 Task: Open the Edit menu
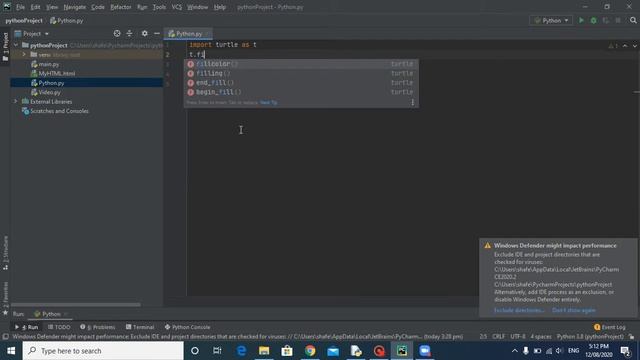36,7
